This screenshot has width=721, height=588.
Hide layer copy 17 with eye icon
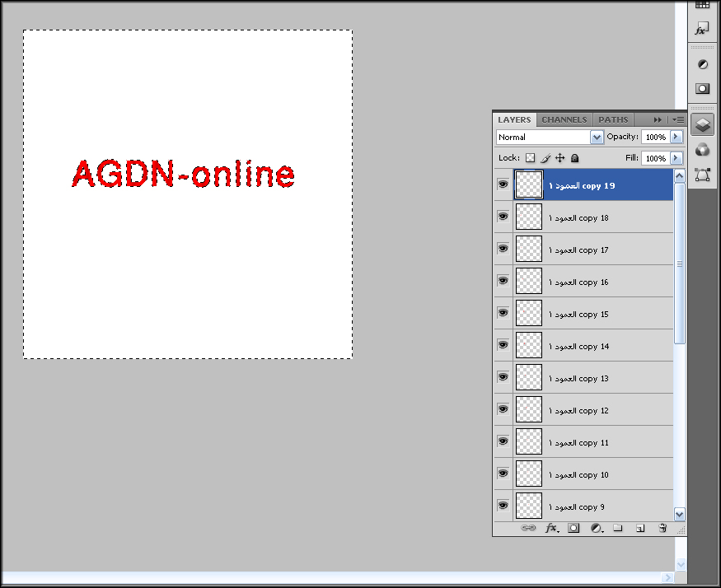503,249
